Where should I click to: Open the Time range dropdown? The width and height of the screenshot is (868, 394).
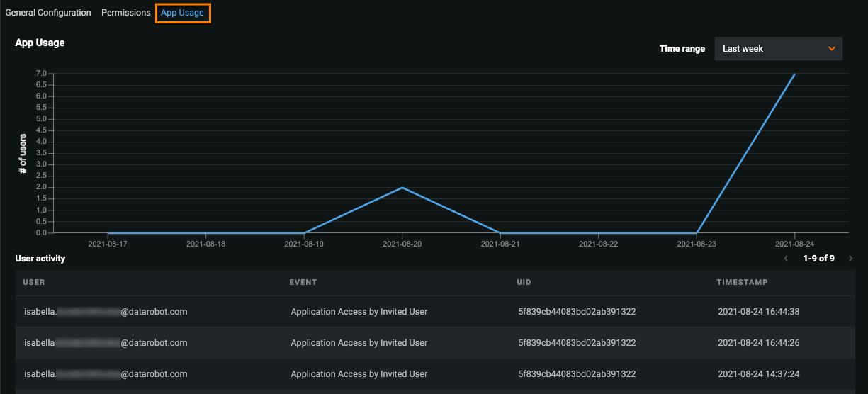click(777, 49)
